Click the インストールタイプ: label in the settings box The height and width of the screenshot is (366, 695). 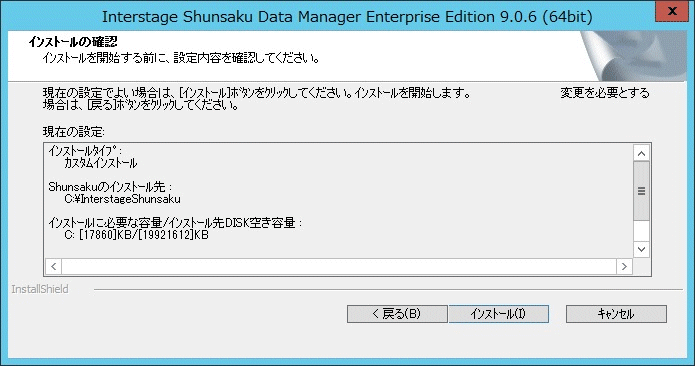(85, 151)
